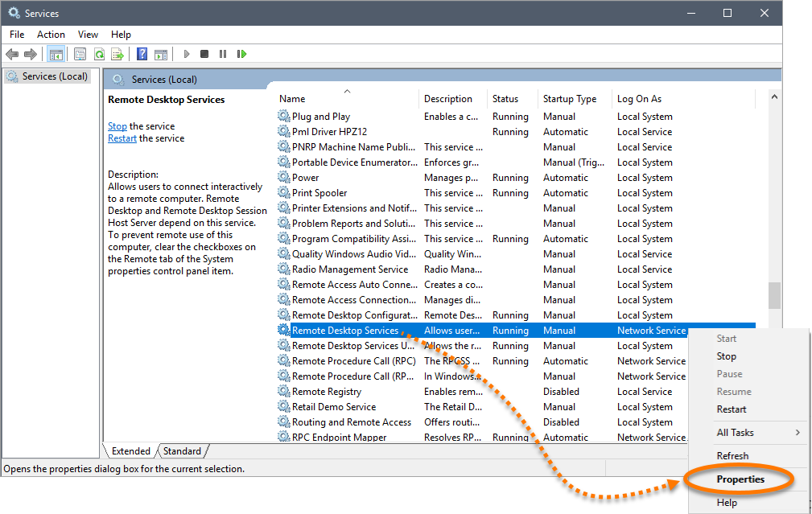Viewport: 812px width, 514px height.
Task: Sort by the Startup Type column header
Action: coord(575,98)
